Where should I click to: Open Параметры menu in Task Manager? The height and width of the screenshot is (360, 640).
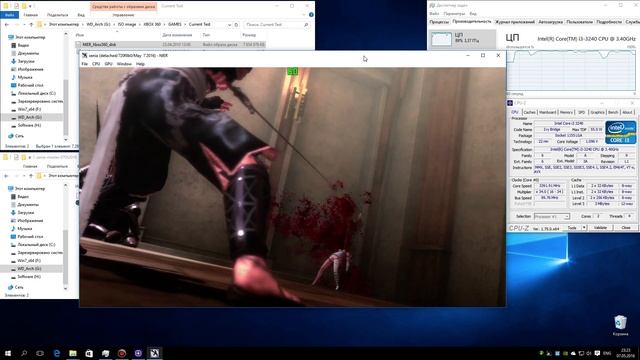pos(454,13)
